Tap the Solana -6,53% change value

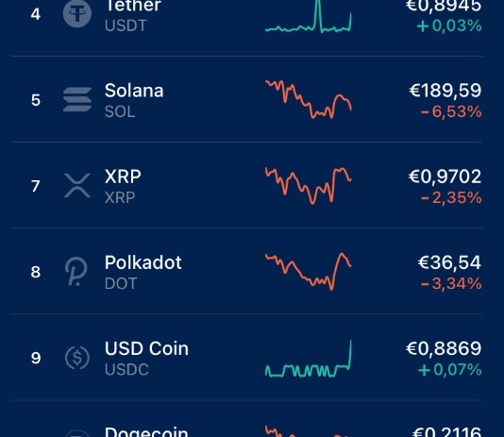tap(451, 111)
